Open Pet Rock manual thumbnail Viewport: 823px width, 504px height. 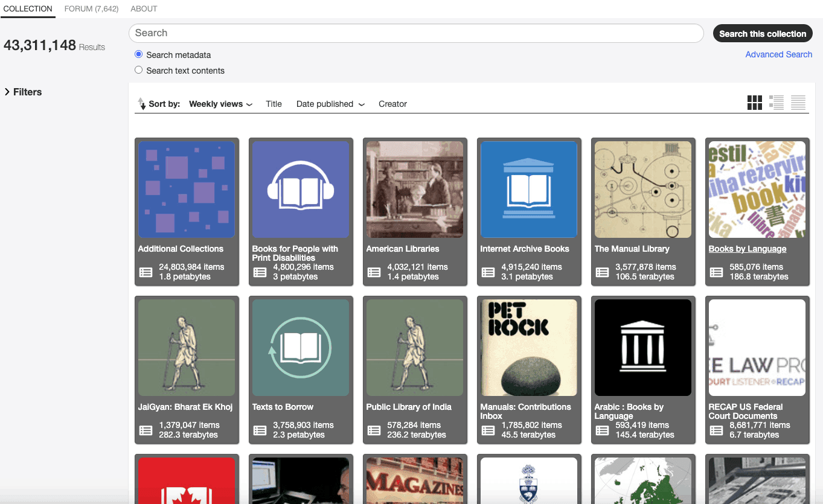pyautogui.click(x=529, y=348)
